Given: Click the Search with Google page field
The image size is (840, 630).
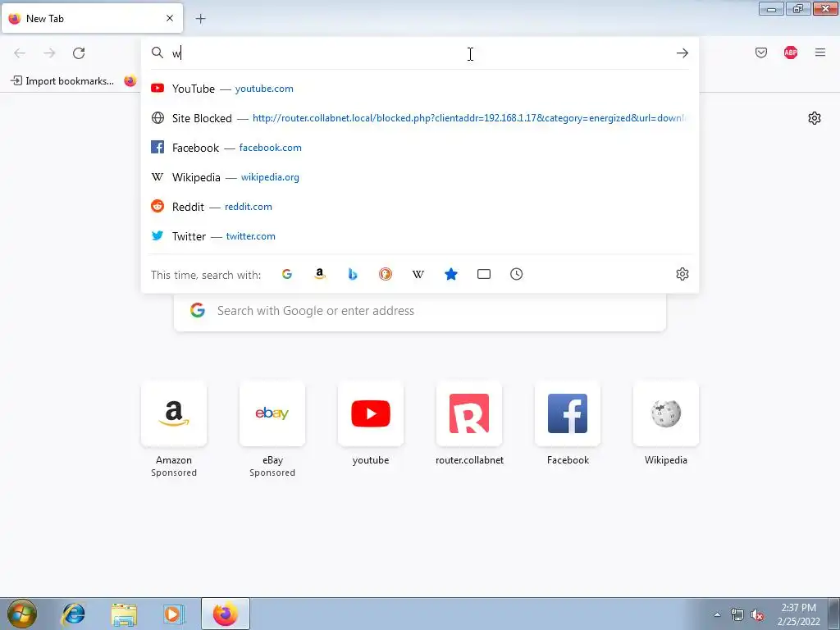Looking at the screenshot, I should point(419,311).
